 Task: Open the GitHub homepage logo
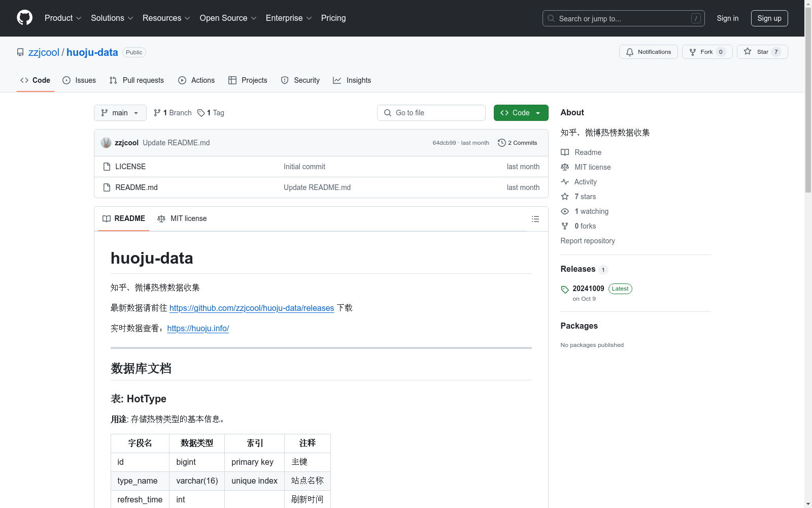pos(24,18)
